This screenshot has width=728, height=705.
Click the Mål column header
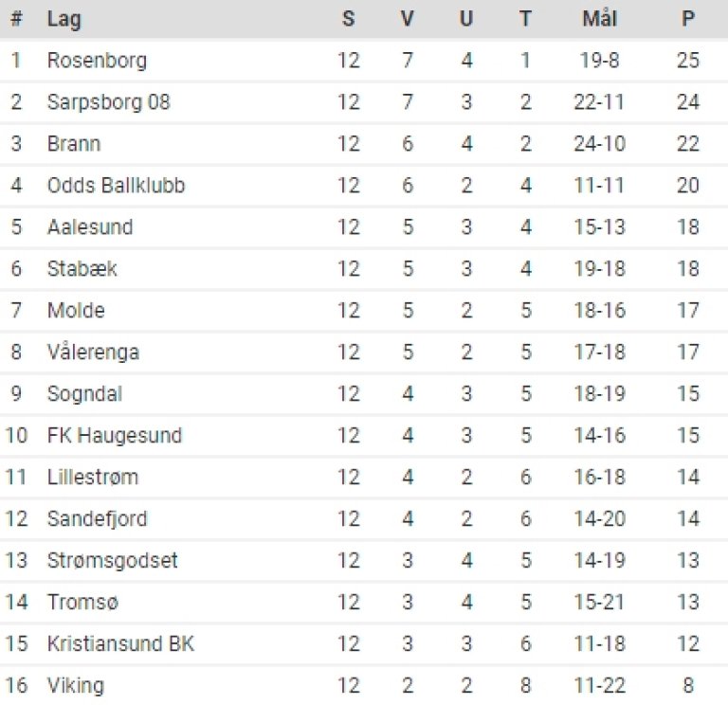(x=601, y=19)
